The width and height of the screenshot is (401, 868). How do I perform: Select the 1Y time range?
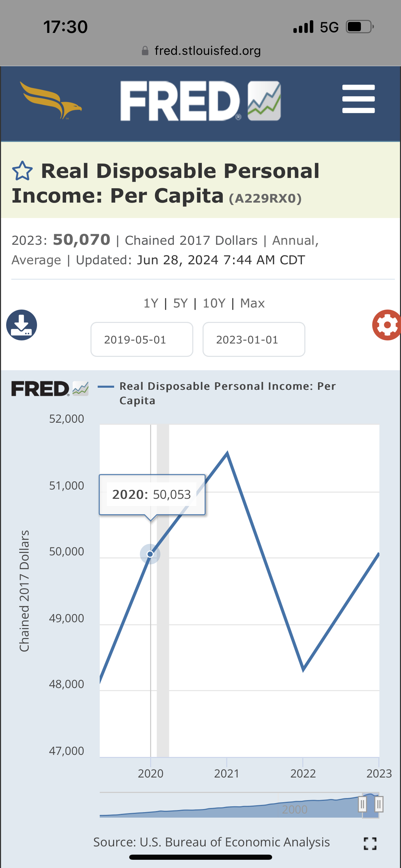pyautogui.click(x=151, y=303)
